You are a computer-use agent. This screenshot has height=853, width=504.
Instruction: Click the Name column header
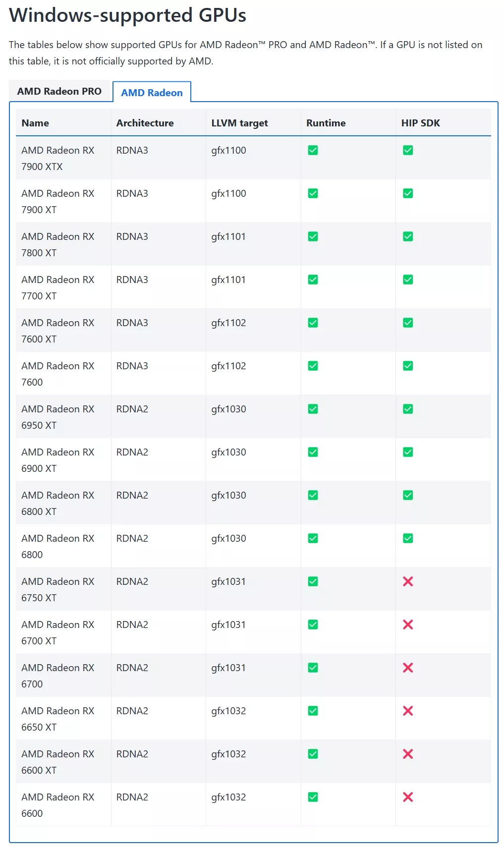click(x=35, y=123)
